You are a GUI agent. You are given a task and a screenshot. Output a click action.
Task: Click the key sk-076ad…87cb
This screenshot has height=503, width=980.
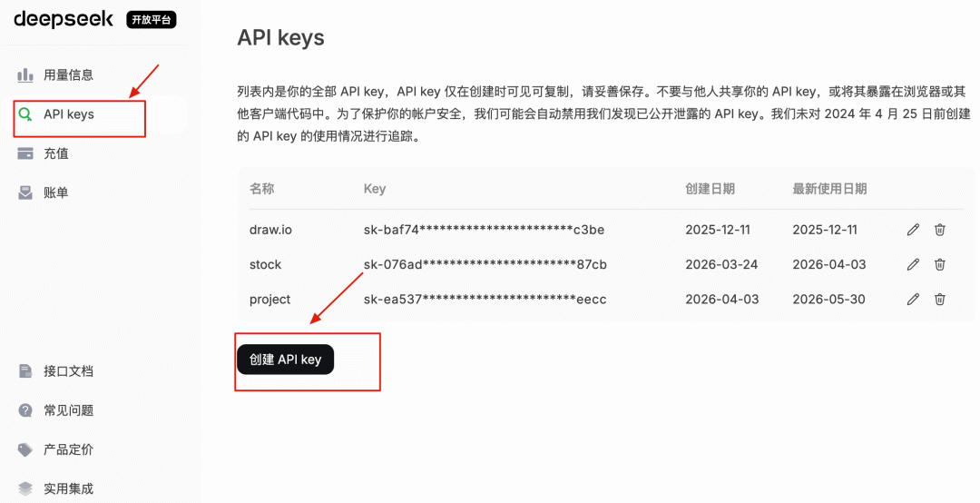pos(485,264)
